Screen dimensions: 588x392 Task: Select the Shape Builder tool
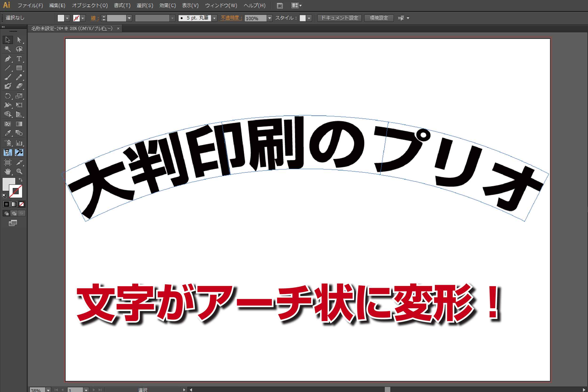[x=8, y=114]
